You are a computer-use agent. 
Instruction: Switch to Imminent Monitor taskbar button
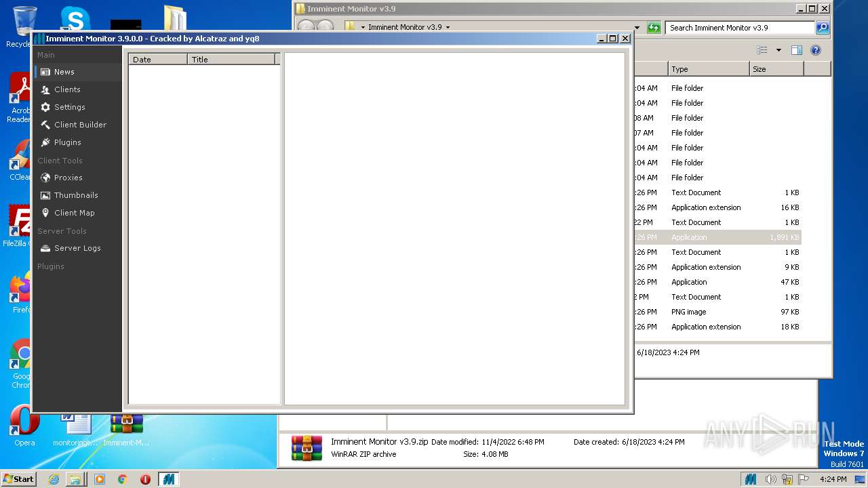pyautogui.click(x=168, y=479)
